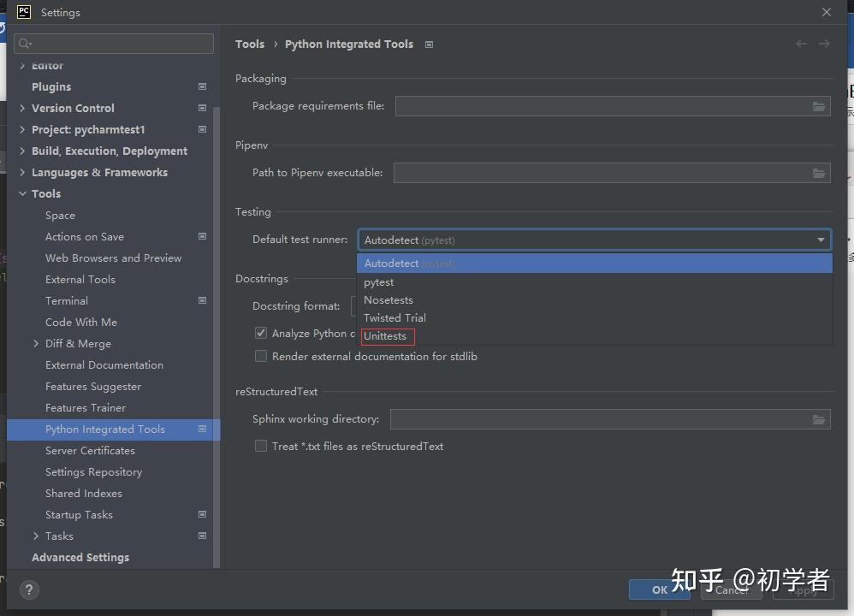Click the settings search field
This screenshot has width=854, height=616.
tap(114, 44)
